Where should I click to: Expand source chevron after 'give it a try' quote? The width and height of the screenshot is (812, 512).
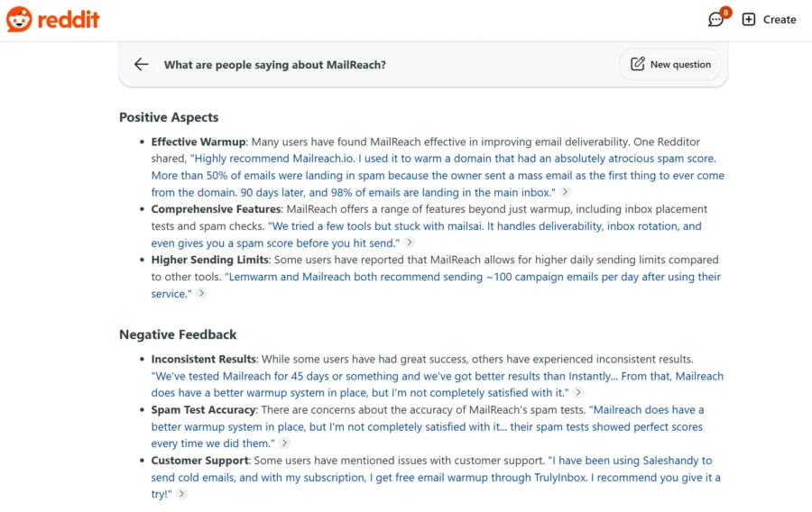point(181,494)
